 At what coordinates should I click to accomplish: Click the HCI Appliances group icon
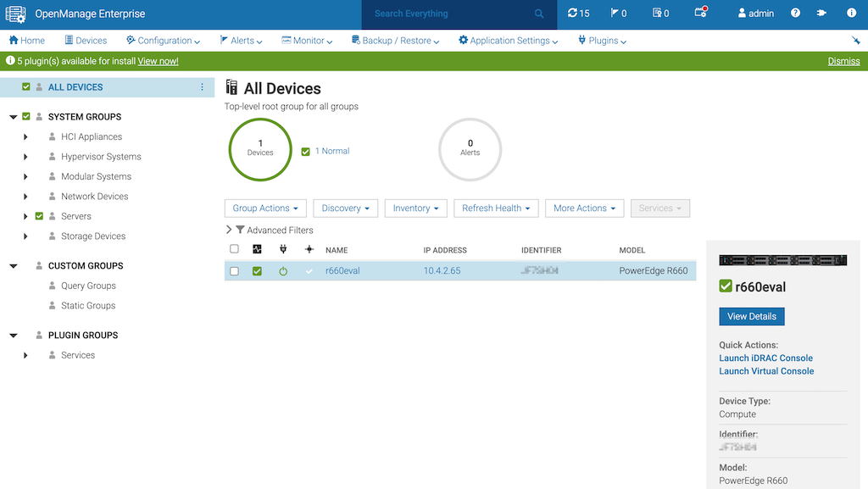pos(52,136)
